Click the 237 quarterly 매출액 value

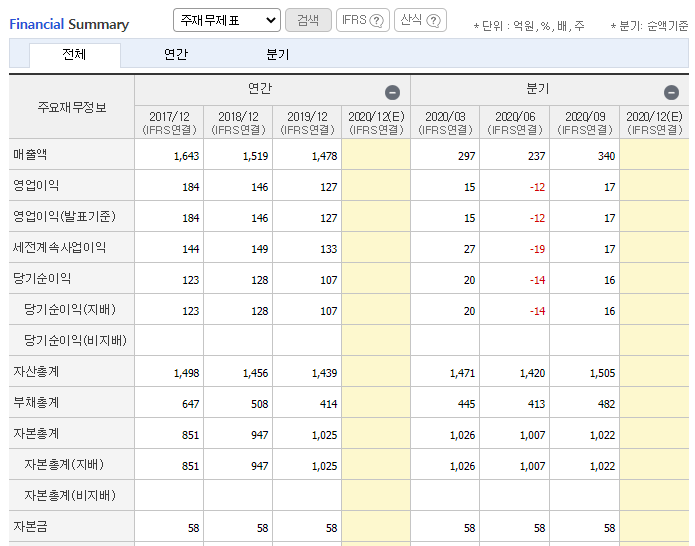tap(536, 156)
